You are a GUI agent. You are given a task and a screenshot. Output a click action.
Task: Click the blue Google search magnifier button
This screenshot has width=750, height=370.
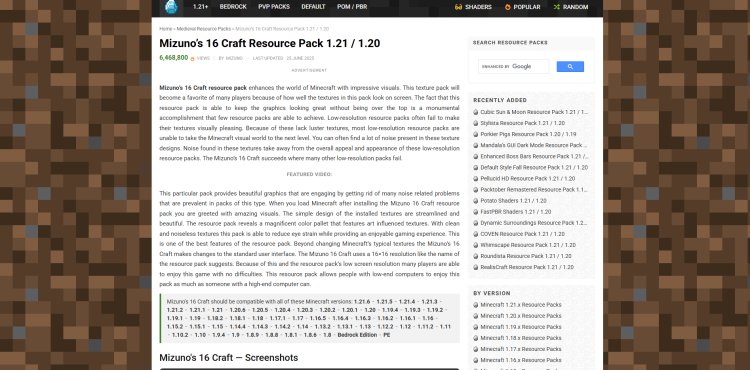[570, 66]
